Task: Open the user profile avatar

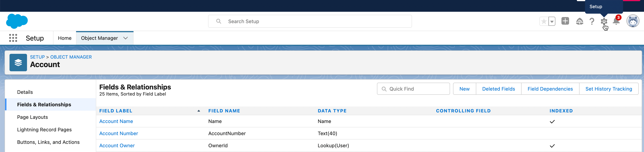Action: pos(633,21)
